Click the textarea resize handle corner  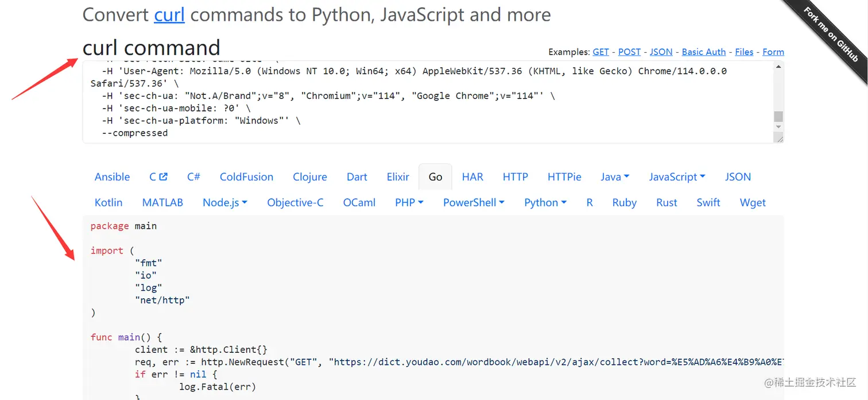778,139
